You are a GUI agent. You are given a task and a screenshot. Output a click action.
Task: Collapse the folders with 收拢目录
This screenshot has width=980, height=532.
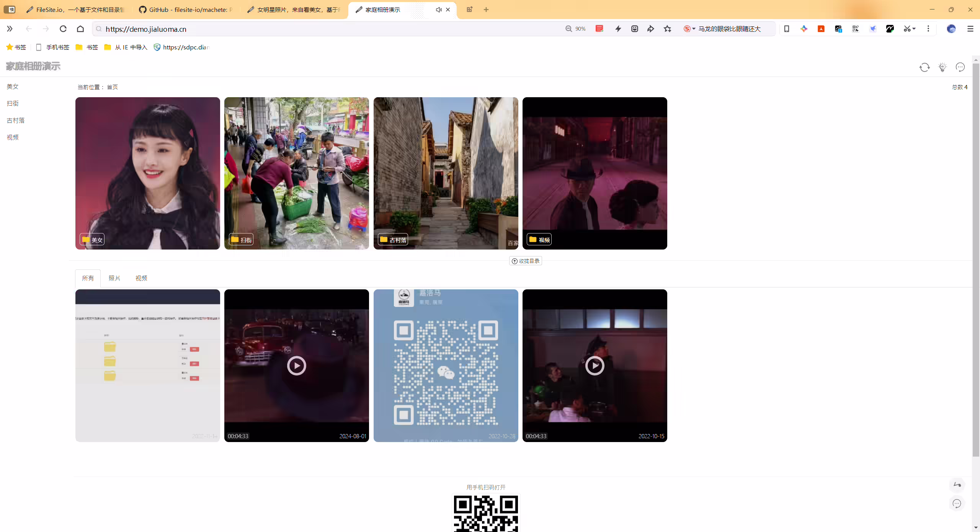coord(526,261)
